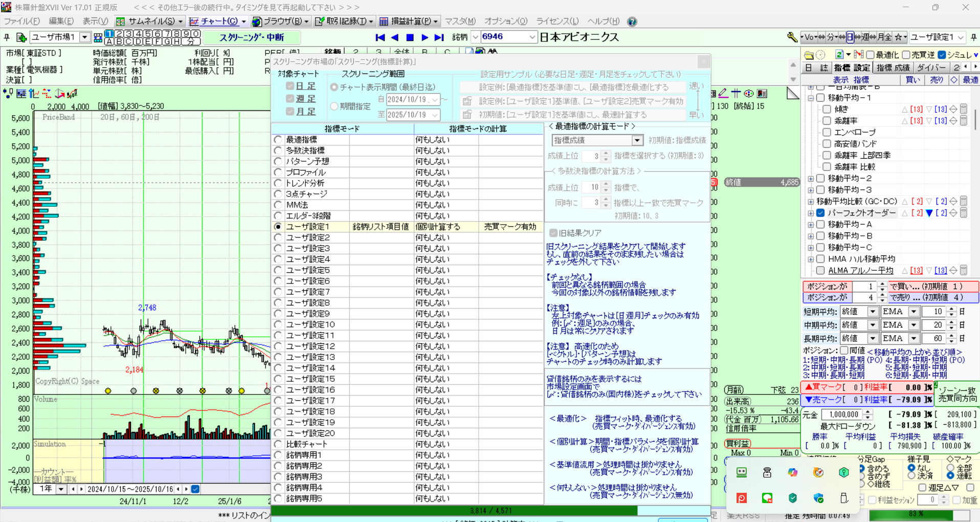The image size is (980, 522).
Task: Enable the 最適化 checkbox
Action: (870, 55)
